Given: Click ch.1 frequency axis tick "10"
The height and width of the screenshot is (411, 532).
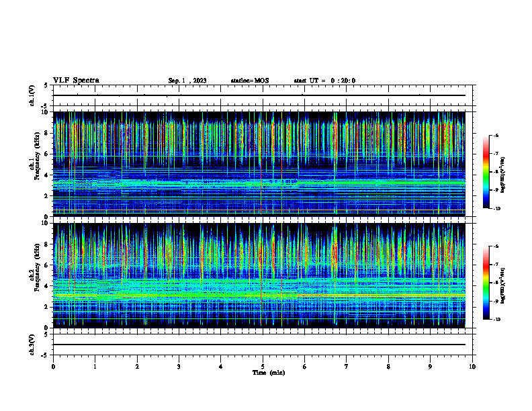Looking at the screenshot, I should click(45, 112).
